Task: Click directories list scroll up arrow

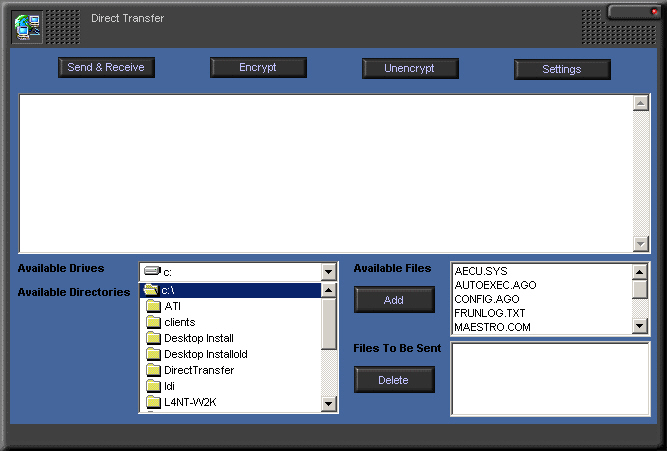Action: [x=328, y=291]
